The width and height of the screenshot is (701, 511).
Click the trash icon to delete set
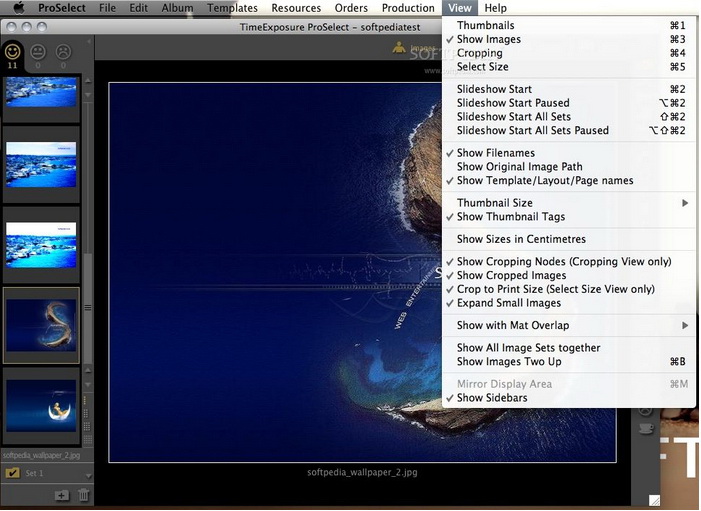84,494
